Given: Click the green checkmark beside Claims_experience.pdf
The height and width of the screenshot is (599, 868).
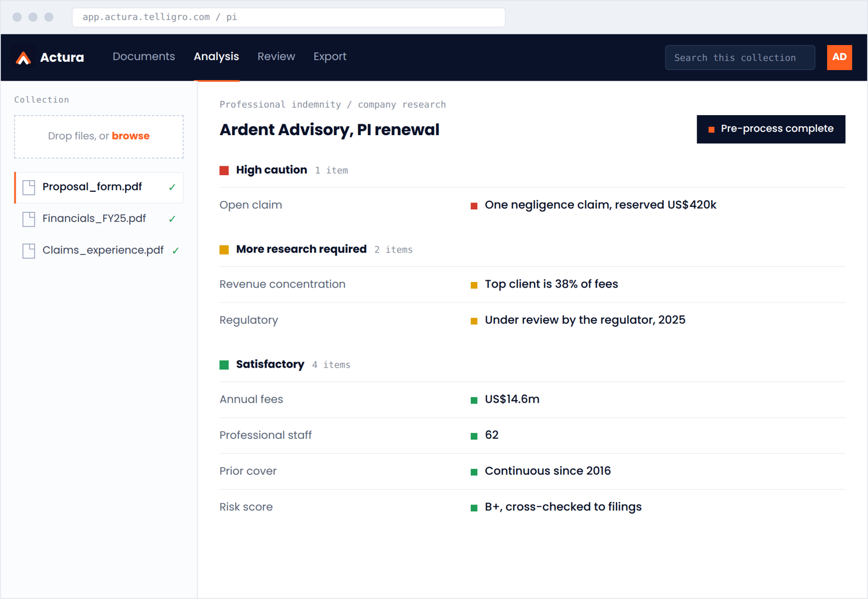Looking at the screenshot, I should click(175, 251).
